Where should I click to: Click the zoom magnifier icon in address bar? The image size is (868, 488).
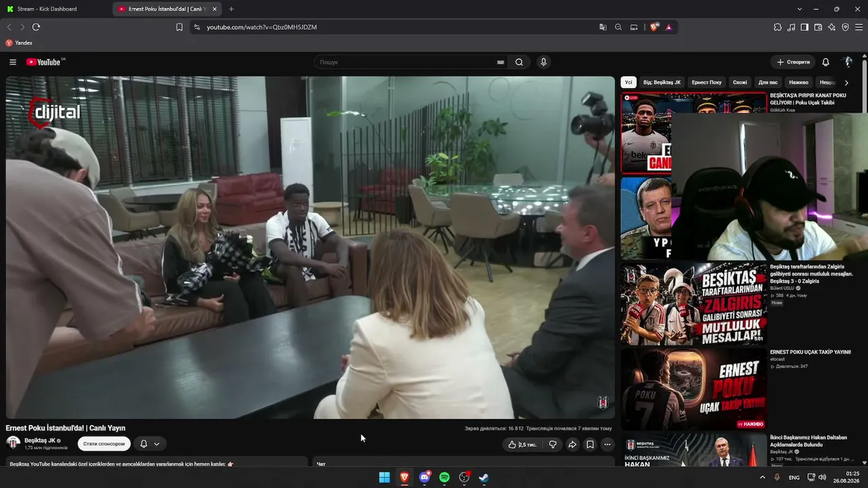618,27
